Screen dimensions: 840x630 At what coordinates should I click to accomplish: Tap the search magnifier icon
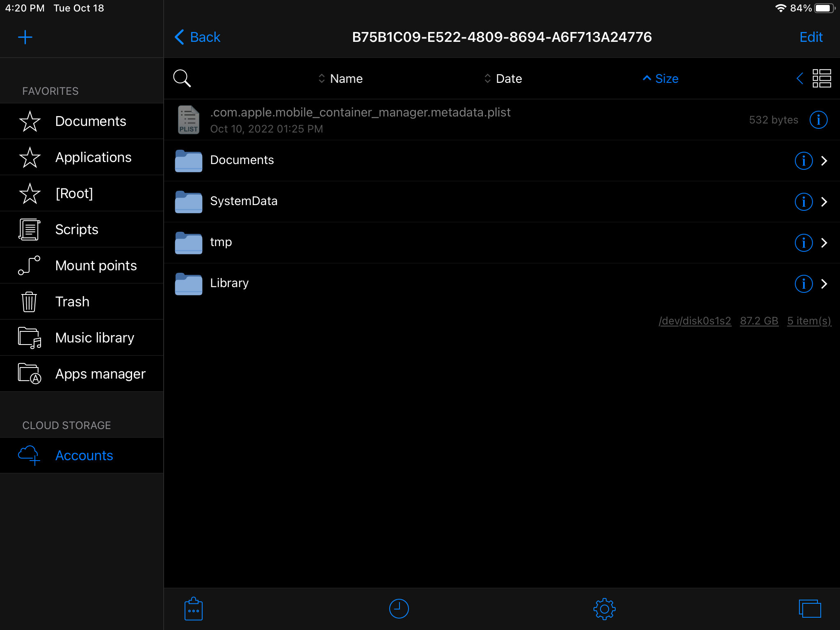click(x=182, y=78)
